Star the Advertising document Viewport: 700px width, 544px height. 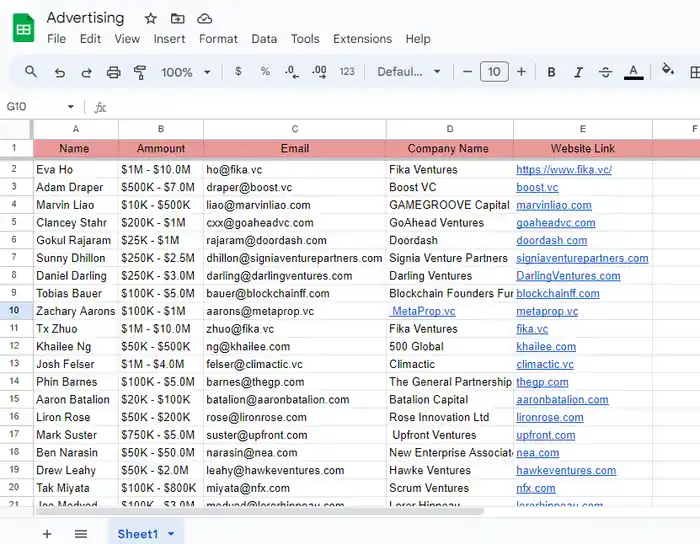150,19
